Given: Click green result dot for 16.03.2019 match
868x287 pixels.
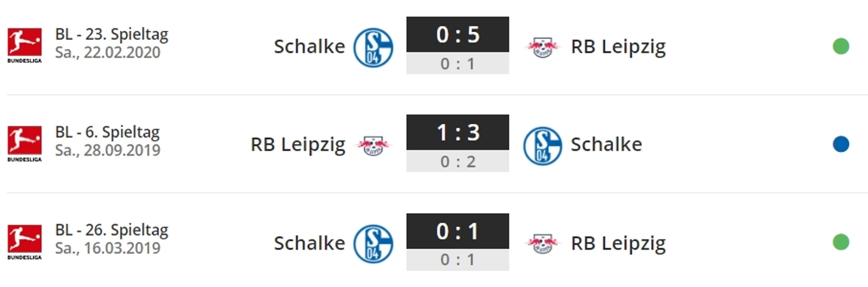Looking at the screenshot, I should (840, 242).
